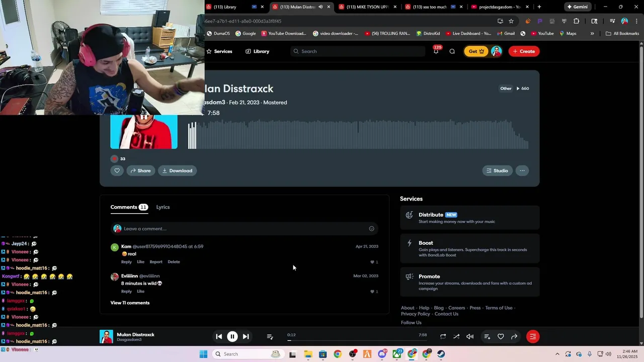644x362 pixels.
Task: Open the emoji picker in comment box
Action: 371,229
